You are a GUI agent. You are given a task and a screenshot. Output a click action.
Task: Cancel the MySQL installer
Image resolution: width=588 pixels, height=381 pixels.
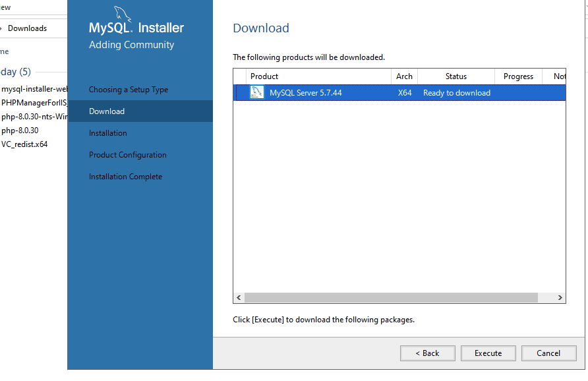(x=548, y=353)
